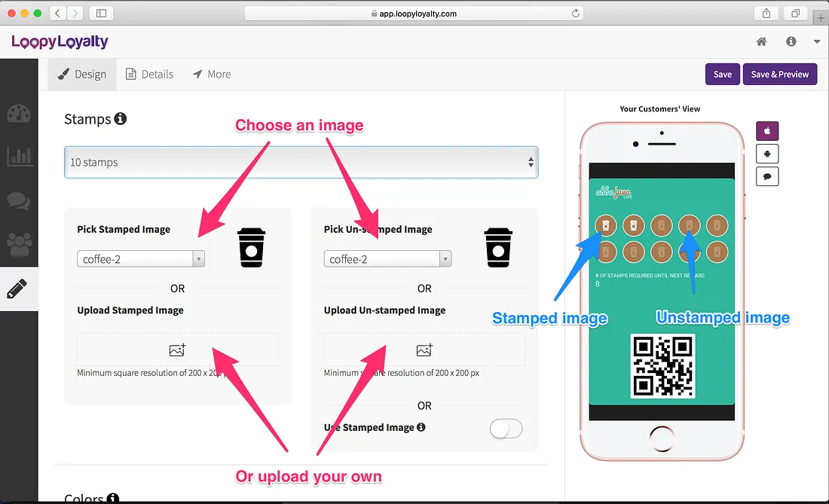Click the Upload Stamped Image label
The image size is (829, 504).
pos(130,310)
